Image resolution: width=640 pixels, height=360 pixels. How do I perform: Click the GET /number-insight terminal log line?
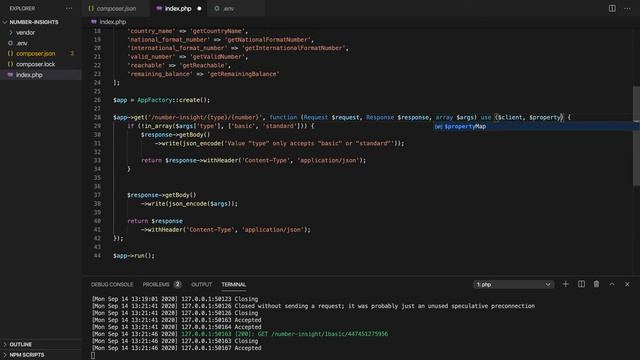pos(240,334)
